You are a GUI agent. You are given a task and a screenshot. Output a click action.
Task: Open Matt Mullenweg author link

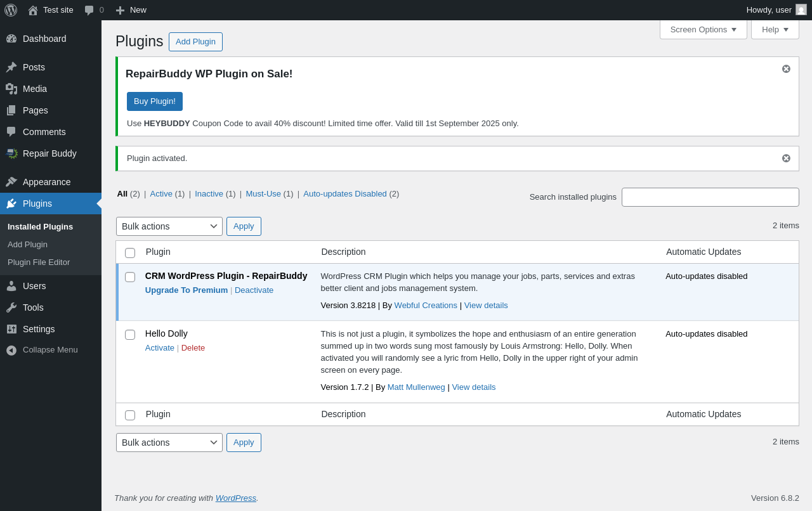point(416,387)
